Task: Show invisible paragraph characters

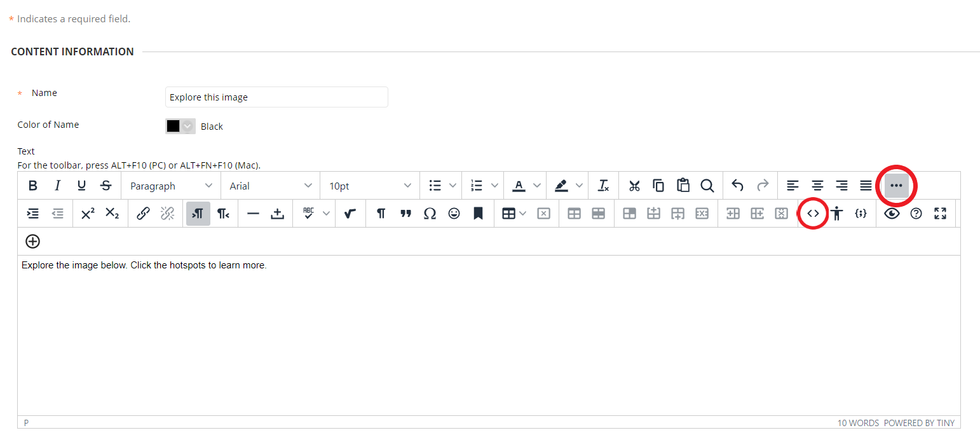Action: click(x=381, y=214)
